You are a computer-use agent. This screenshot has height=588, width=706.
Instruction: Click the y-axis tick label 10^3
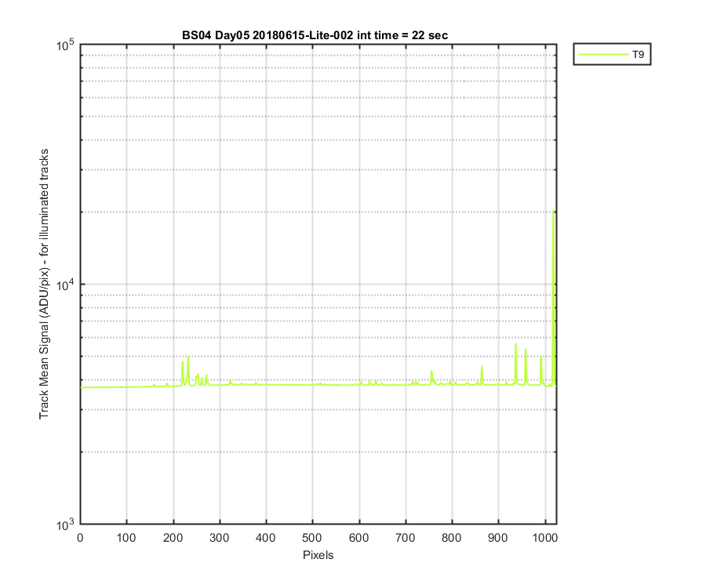point(66,524)
